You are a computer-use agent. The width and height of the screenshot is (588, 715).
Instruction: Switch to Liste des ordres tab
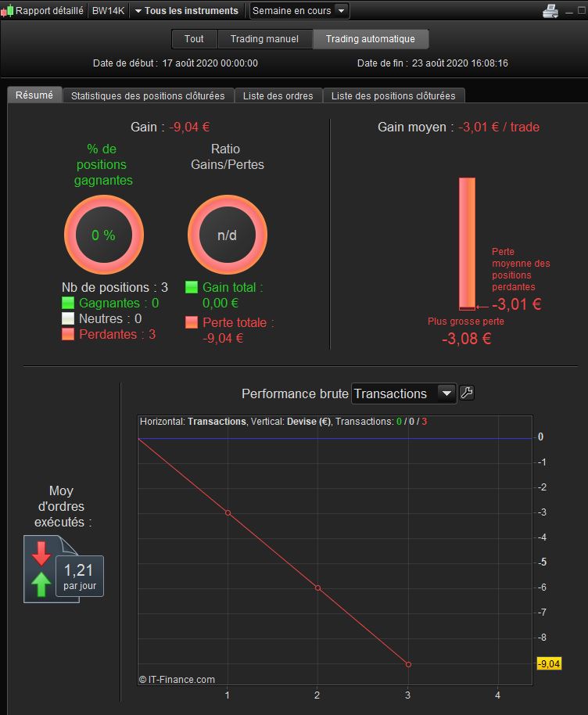tap(278, 95)
